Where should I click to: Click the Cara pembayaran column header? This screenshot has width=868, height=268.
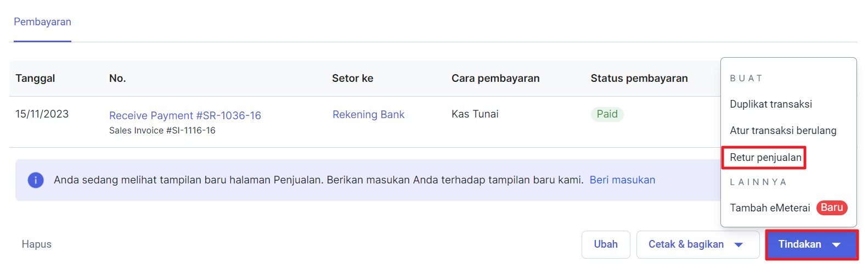click(495, 79)
